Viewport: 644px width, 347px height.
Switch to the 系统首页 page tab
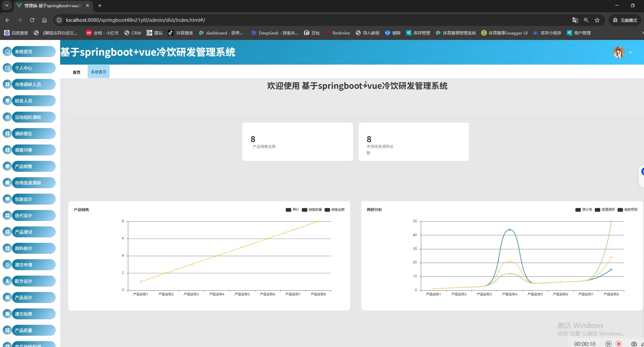point(98,72)
